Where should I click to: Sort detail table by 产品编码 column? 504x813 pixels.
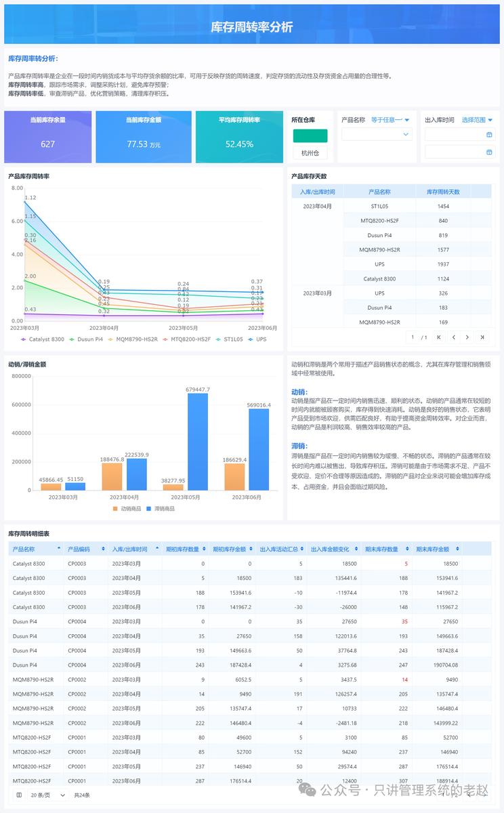(x=104, y=549)
